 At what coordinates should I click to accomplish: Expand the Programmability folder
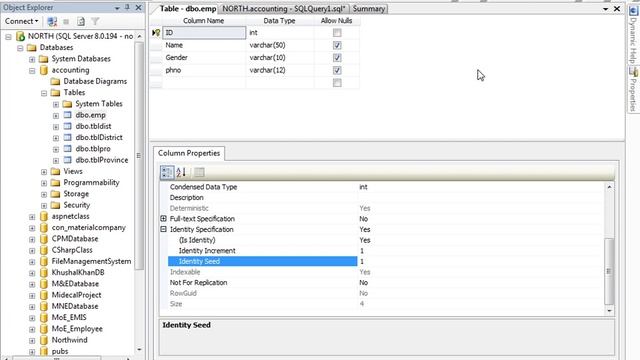click(x=44, y=183)
